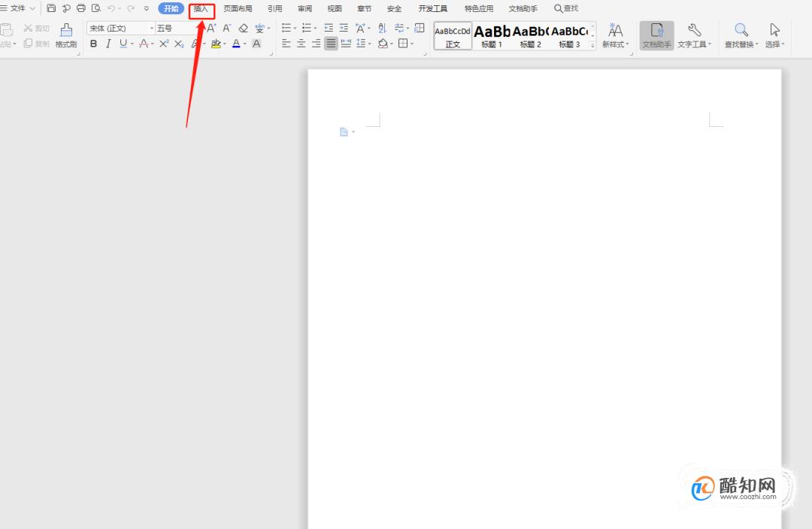Click the Redo arrow icon

tap(131, 8)
